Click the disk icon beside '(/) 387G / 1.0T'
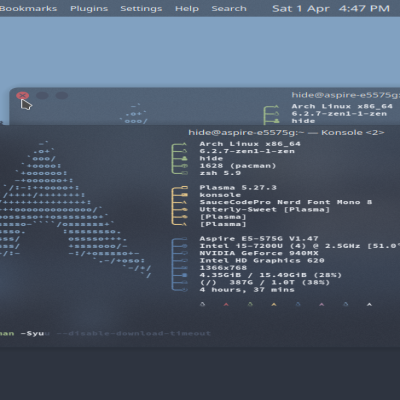 coord(185,283)
